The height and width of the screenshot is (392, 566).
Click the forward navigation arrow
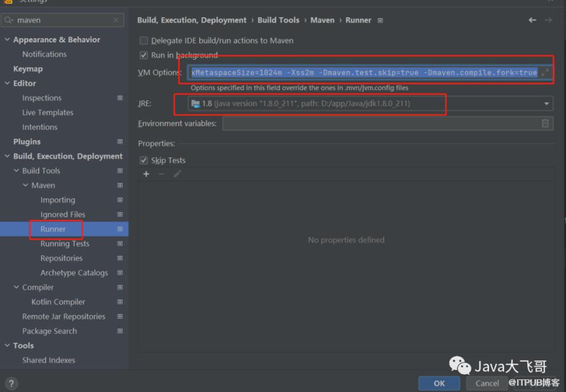click(x=548, y=20)
